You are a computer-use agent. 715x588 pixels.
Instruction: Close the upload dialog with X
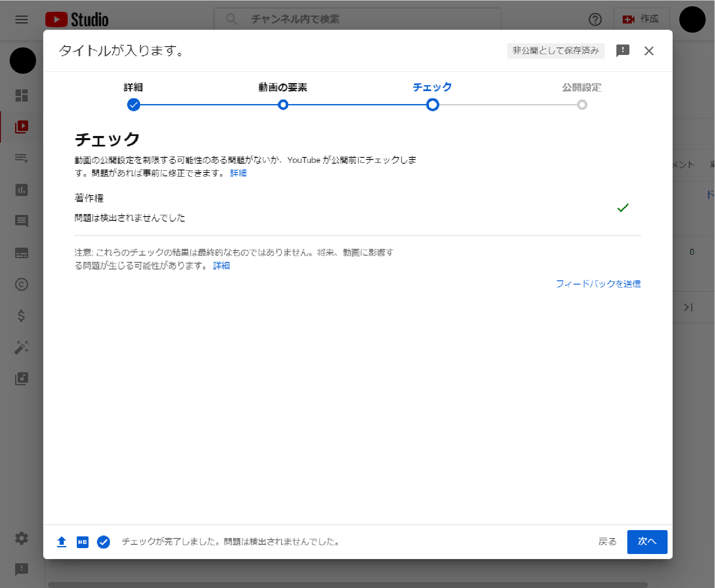click(x=649, y=51)
